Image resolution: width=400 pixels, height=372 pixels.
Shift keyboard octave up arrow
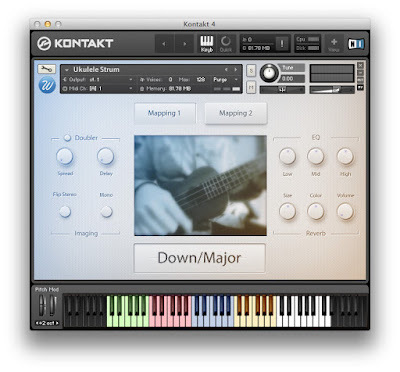57,323
